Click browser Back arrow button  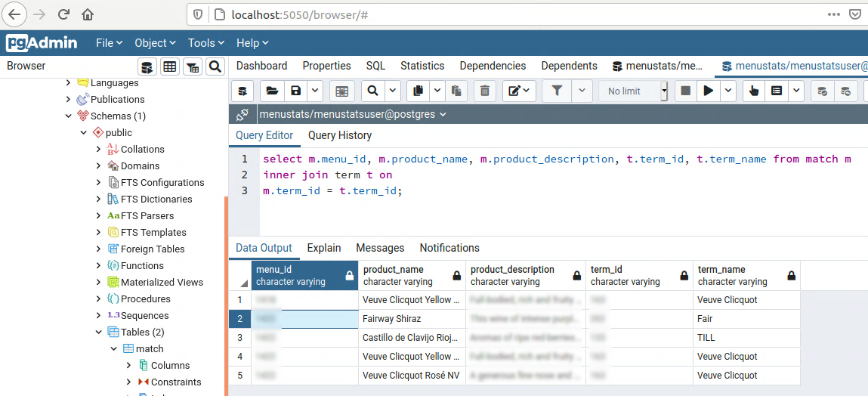point(14,15)
